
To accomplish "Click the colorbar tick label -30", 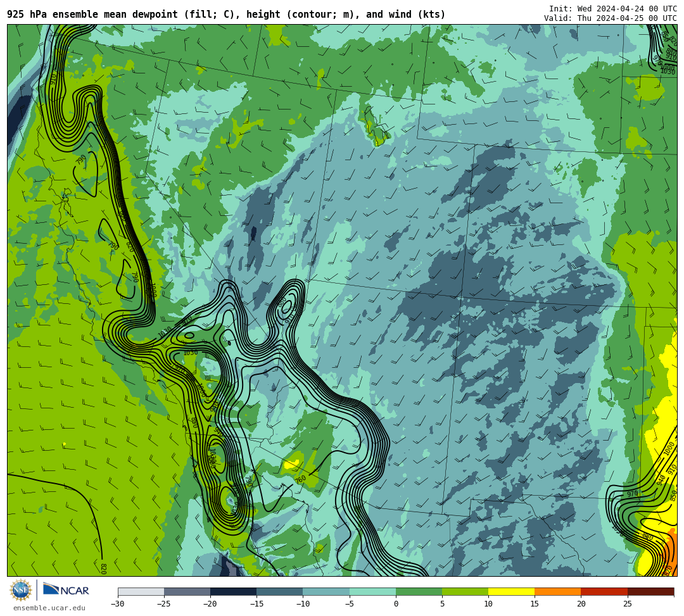I will click(x=118, y=604).
